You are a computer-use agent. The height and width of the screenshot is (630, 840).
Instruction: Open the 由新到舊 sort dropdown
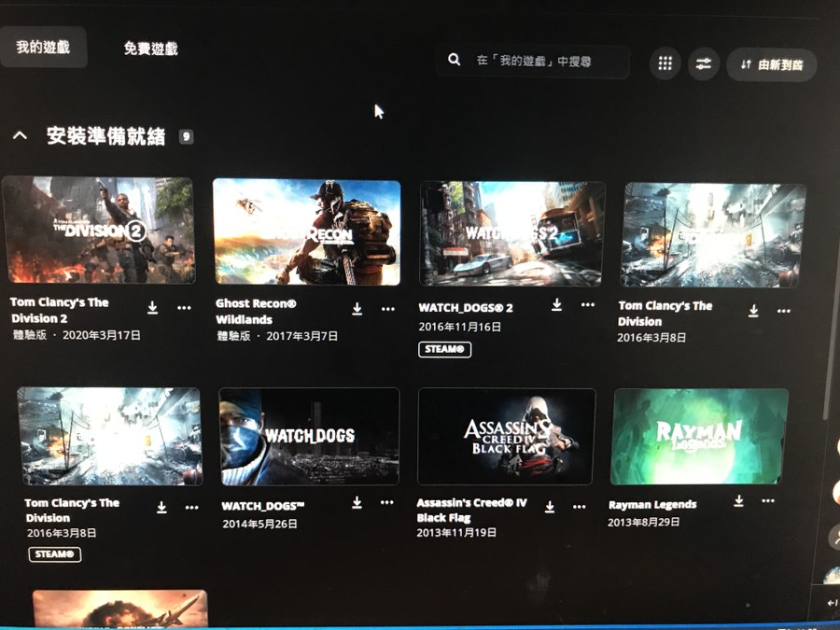click(x=772, y=64)
